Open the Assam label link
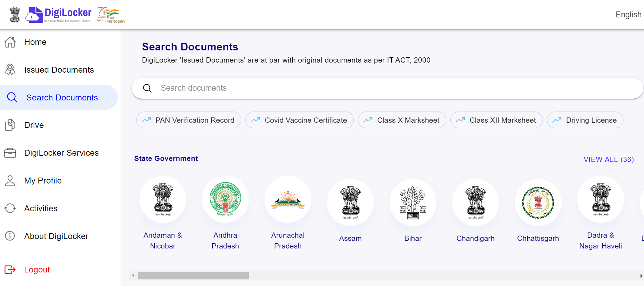 pos(351,238)
